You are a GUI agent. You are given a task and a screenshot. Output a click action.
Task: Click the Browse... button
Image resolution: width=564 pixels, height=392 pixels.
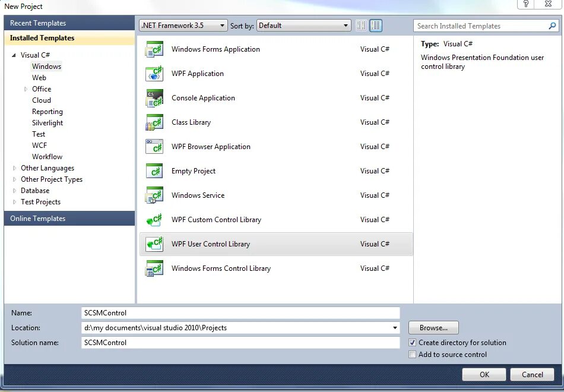click(433, 328)
